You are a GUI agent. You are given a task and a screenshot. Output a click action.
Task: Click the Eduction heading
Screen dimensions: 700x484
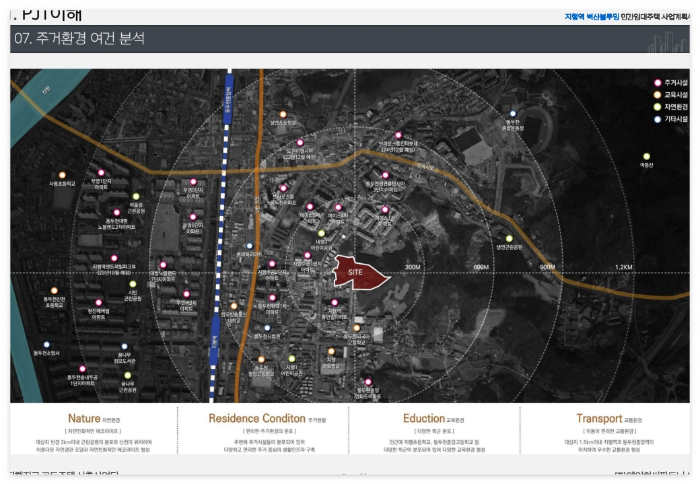424,418
